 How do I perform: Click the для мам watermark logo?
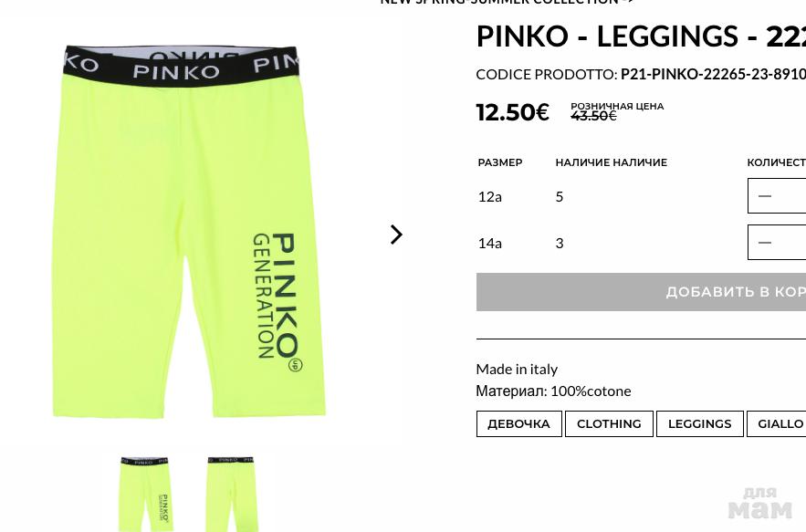pyautogui.click(x=759, y=503)
